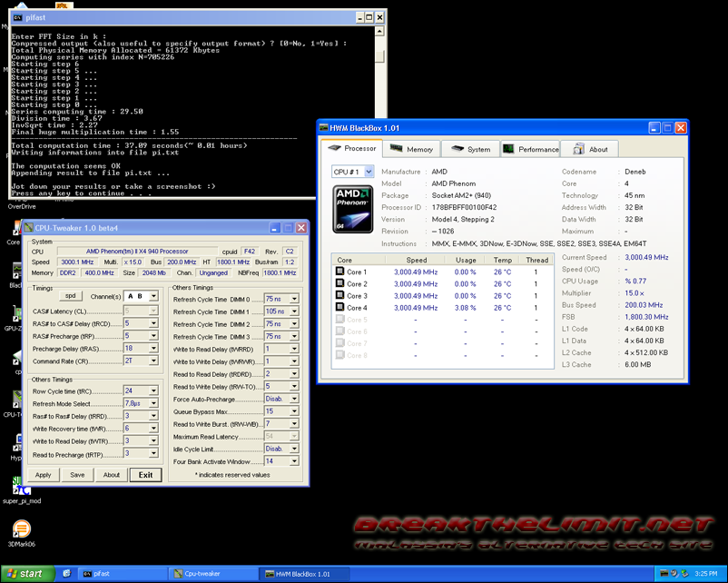Switch to pifast in the taskbar
728x583 pixels.
point(123,574)
